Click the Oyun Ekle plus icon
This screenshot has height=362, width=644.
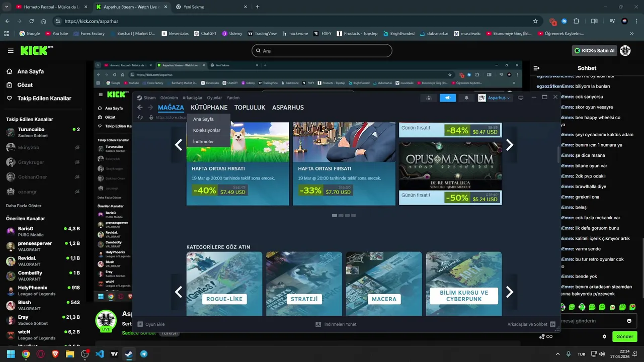[140, 324]
